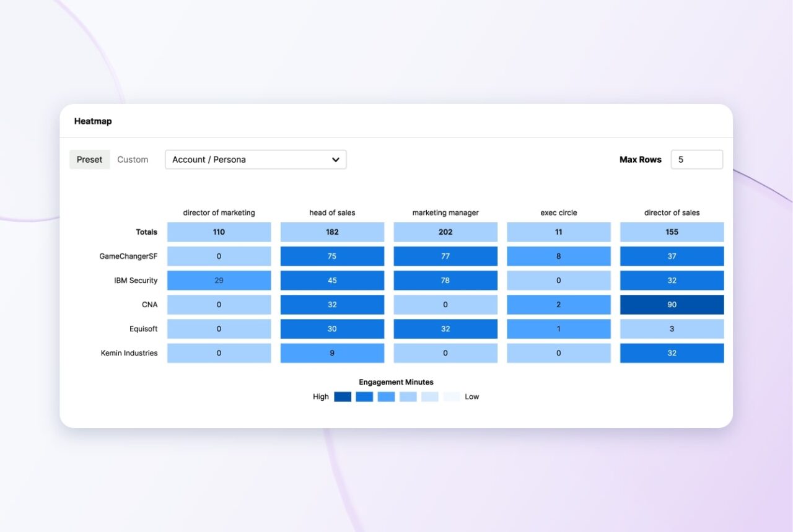The height and width of the screenshot is (532, 793).
Task: Click the director of sales column header
Action: [672, 213]
